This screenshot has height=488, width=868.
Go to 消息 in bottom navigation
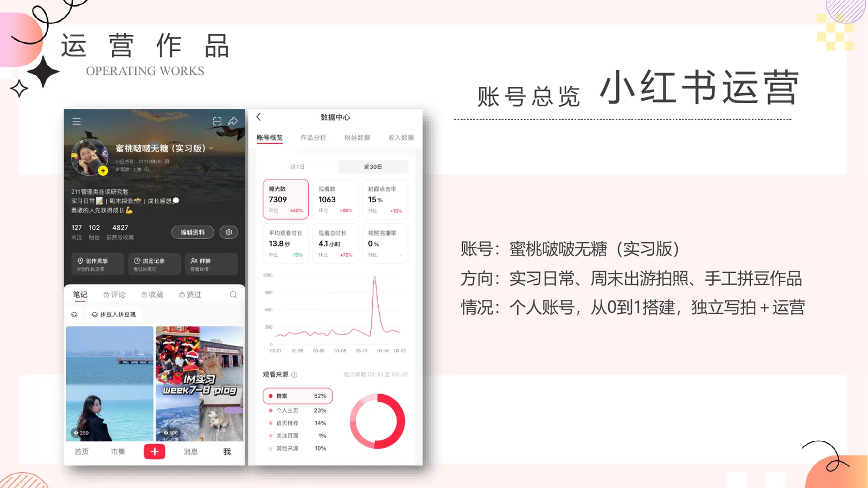(x=190, y=452)
